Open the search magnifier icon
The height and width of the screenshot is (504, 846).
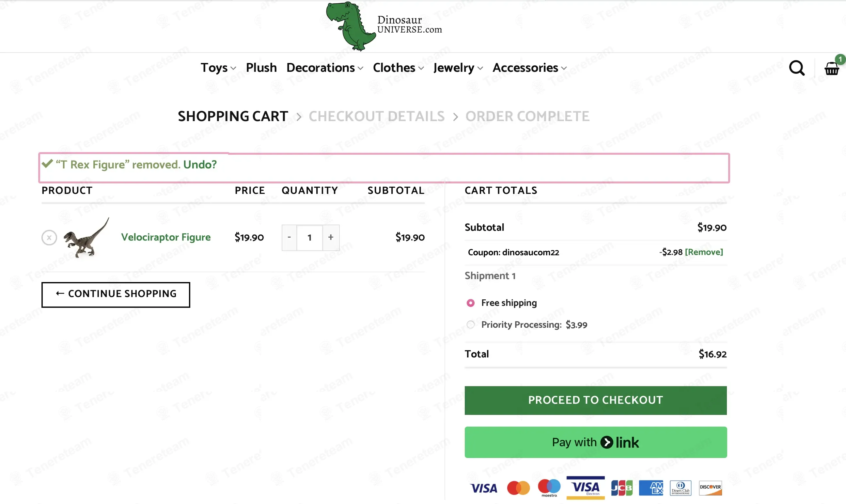796,68
